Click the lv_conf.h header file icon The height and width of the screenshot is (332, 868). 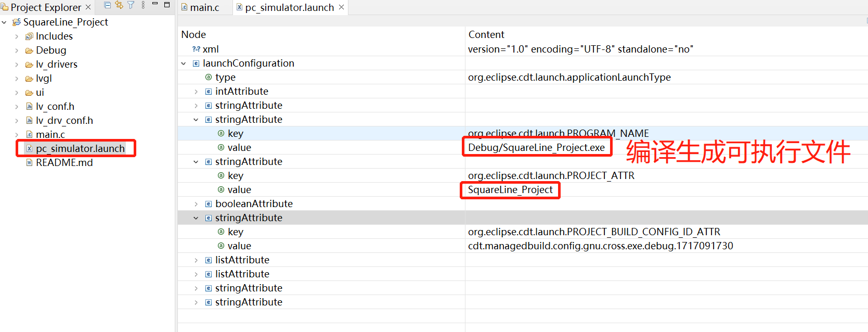30,107
